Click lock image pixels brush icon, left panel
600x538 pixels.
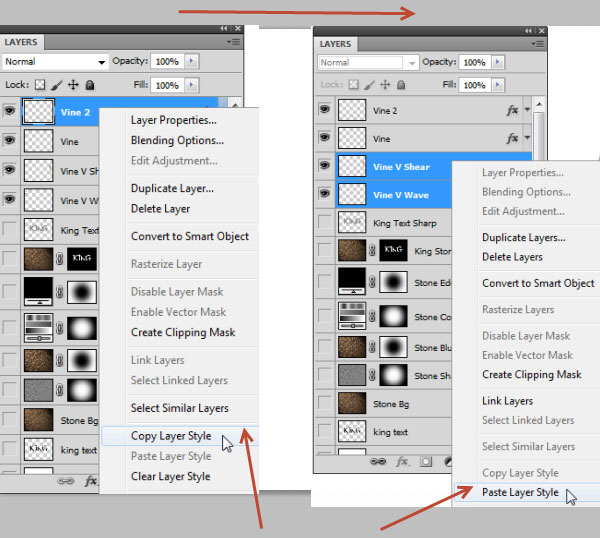coord(57,85)
